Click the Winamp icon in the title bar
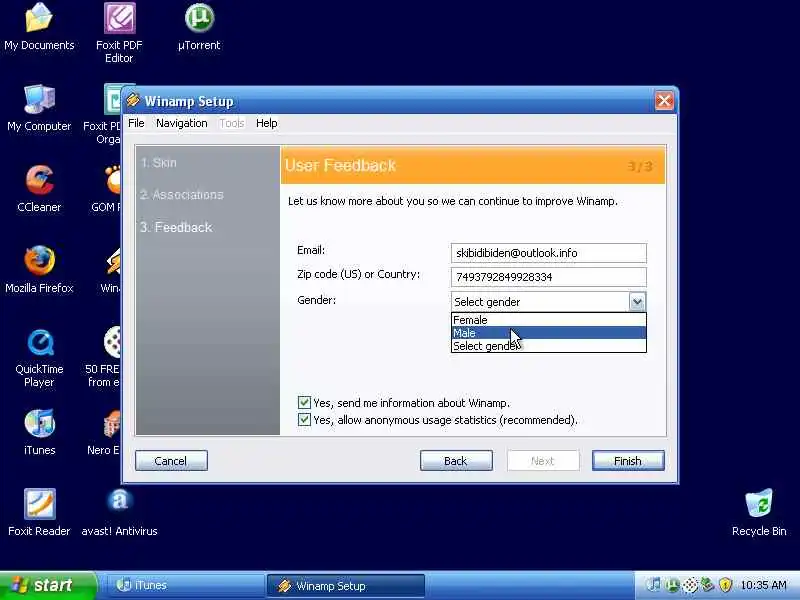The height and width of the screenshot is (600, 800). coord(133,101)
